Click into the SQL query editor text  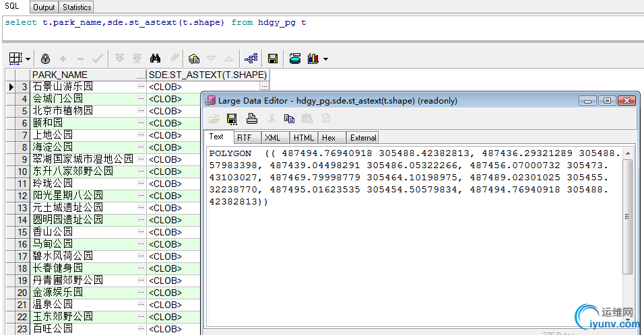coord(155,23)
